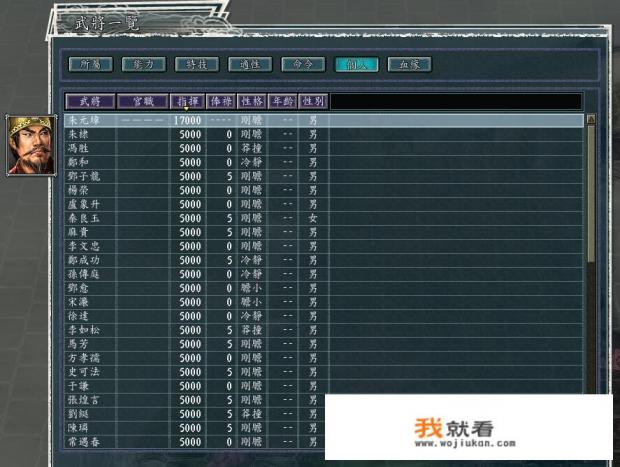
Task: Sort by 年齡 column header
Action: [x=285, y=101]
